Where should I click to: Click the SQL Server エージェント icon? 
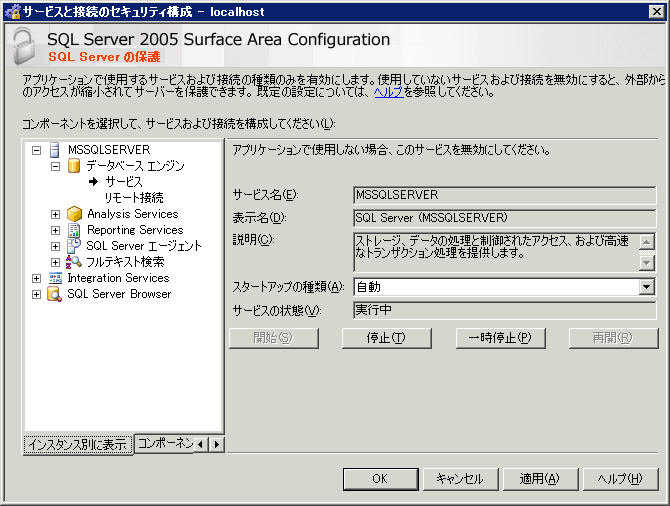point(73,246)
